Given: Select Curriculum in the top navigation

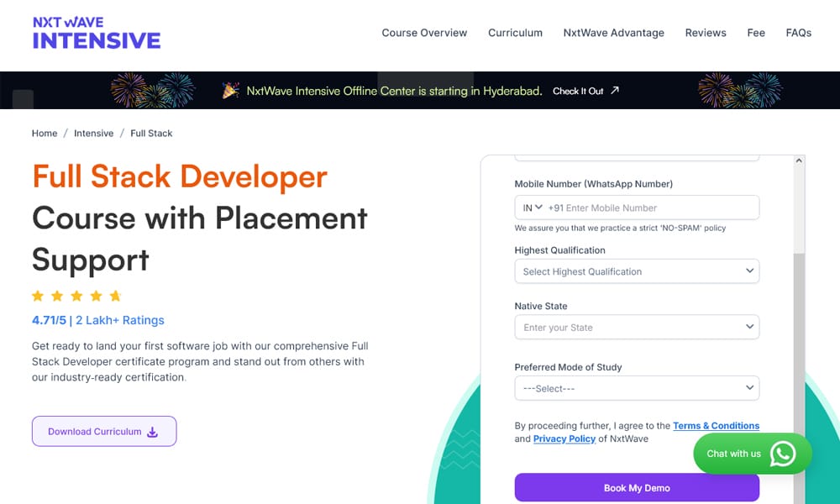Looking at the screenshot, I should click(x=515, y=33).
